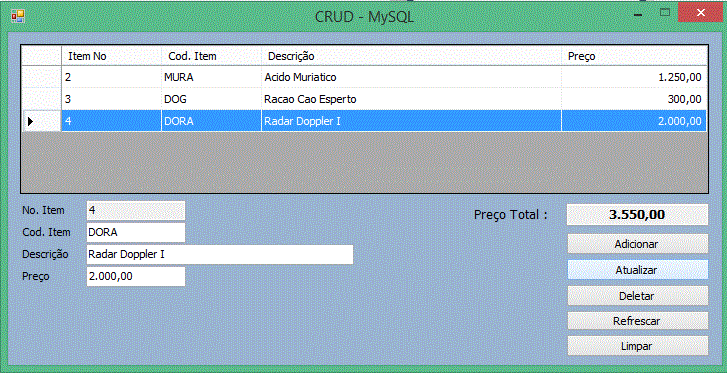Select the Preço Total value box
This screenshot has width=727, height=374.
638,215
